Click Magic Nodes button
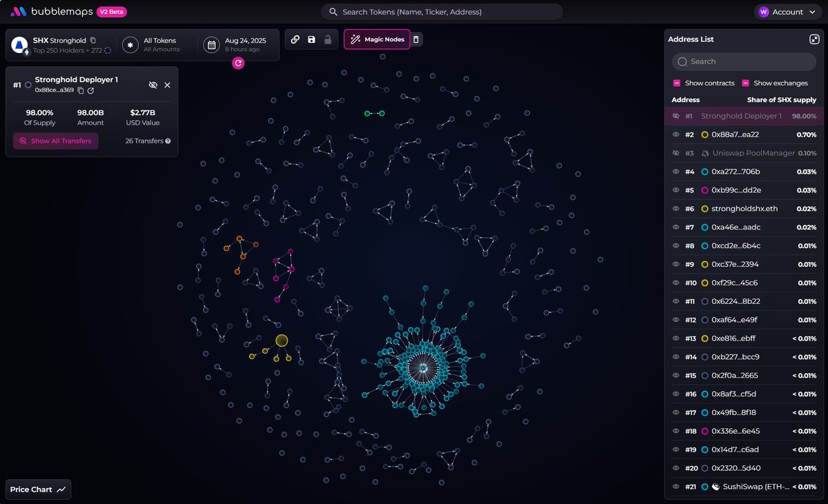The height and width of the screenshot is (504, 828). [377, 39]
